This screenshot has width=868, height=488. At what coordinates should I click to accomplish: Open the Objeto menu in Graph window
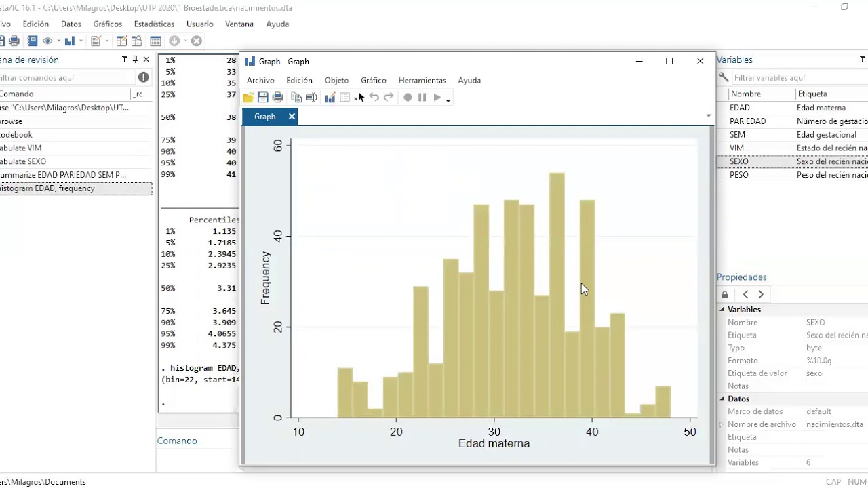(x=336, y=80)
